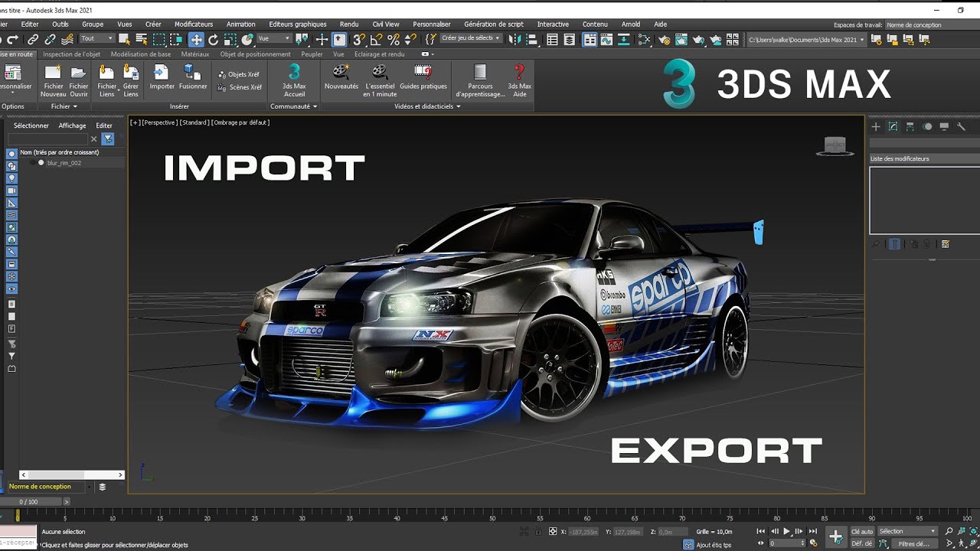Click Fichier Nouveau ribbon icon

(x=53, y=81)
